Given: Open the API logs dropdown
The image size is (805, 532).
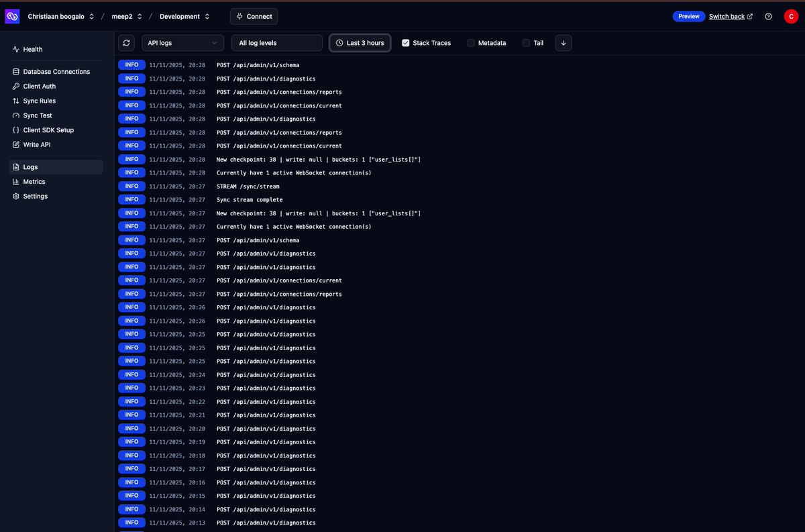Looking at the screenshot, I should pyautogui.click(x=183, y=42).
